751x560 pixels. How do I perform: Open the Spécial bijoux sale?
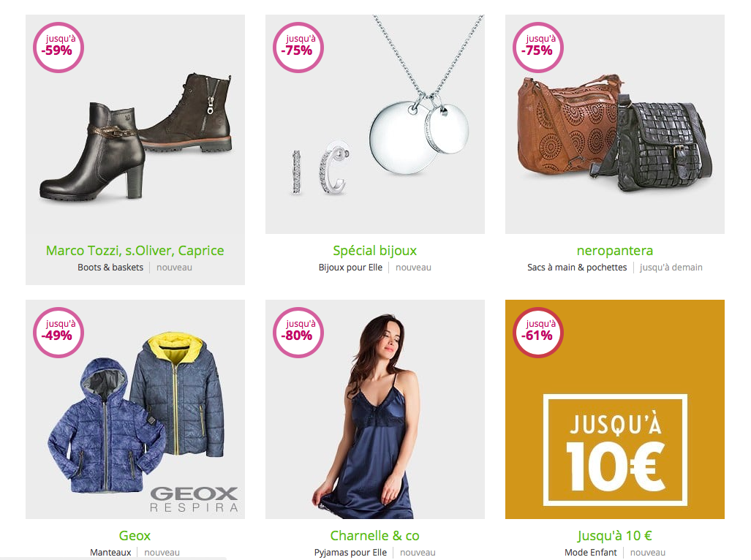pos(375,250)
